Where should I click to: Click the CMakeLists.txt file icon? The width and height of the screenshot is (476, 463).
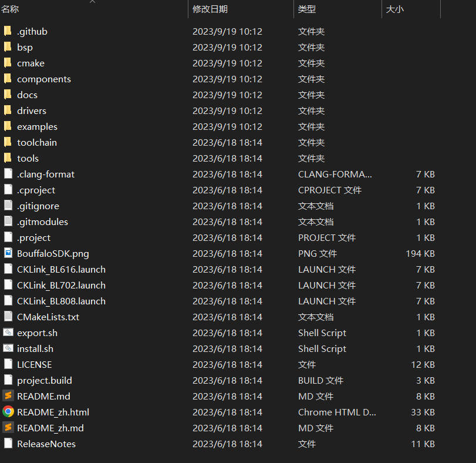(8, 317)
